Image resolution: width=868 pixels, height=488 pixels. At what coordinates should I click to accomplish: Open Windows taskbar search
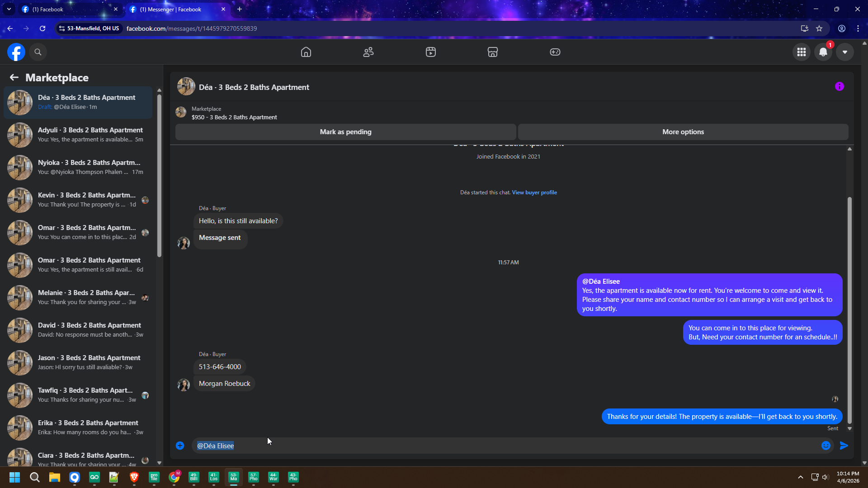click(x=35, y=477)
